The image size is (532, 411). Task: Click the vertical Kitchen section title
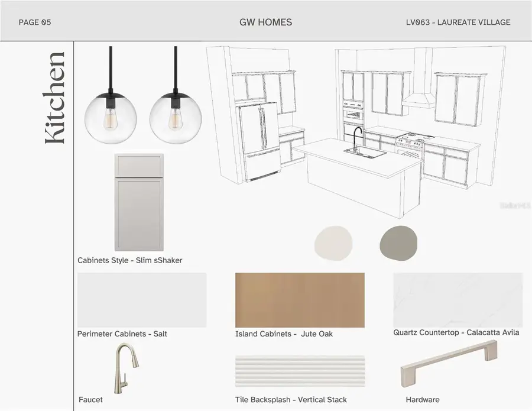pyautogui.click(x=54, y=98)
